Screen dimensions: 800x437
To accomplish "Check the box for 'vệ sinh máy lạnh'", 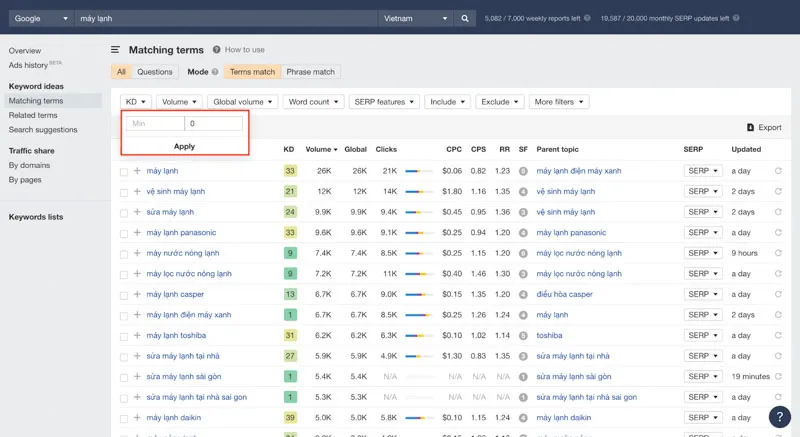I will (x=124, y=192).
